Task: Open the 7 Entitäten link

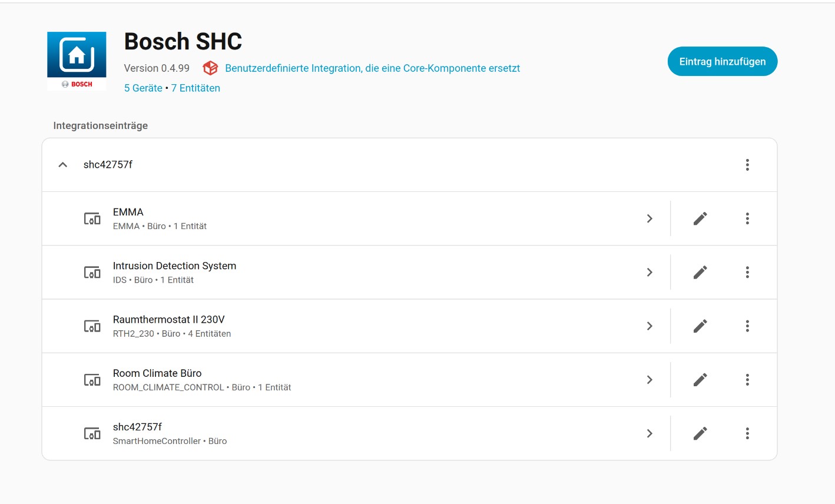Action: click(x=196, y=88)
